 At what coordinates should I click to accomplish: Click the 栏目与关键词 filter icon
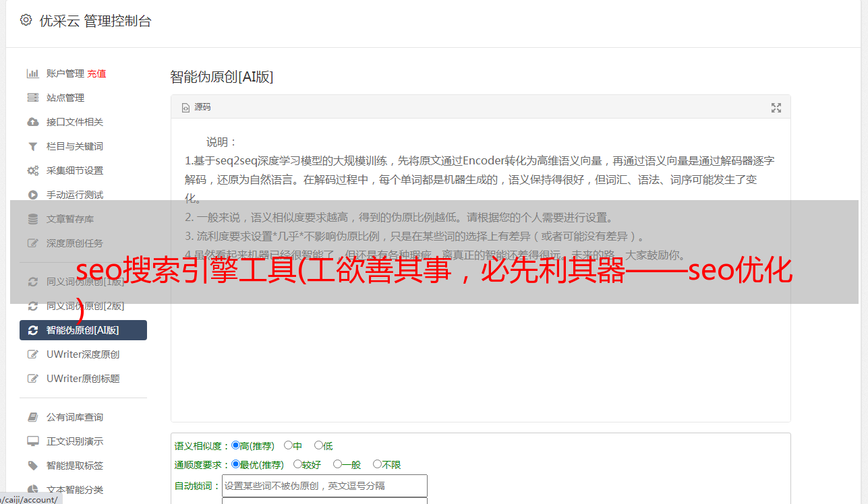tap(32, 146)
